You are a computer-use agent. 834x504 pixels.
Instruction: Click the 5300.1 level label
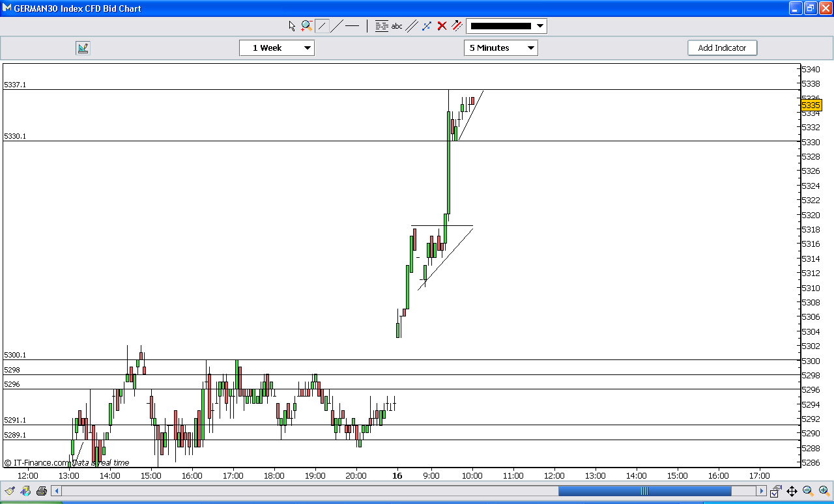pyautogui.click(x=15, y=355)
